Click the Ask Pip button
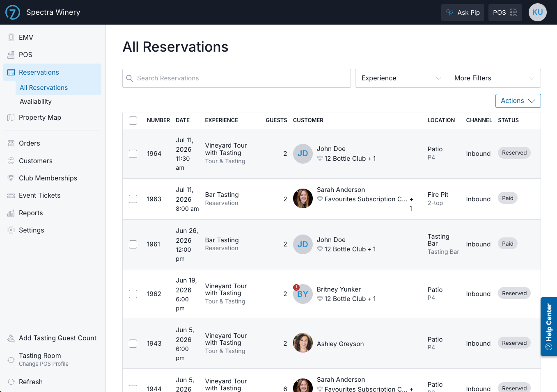 [463, 12]
